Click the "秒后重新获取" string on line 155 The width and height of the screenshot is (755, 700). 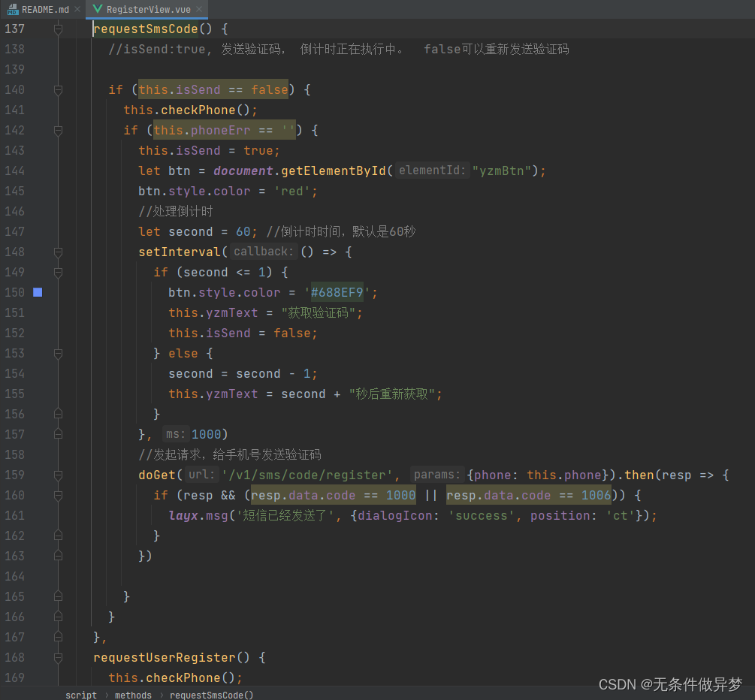[392, 394]
